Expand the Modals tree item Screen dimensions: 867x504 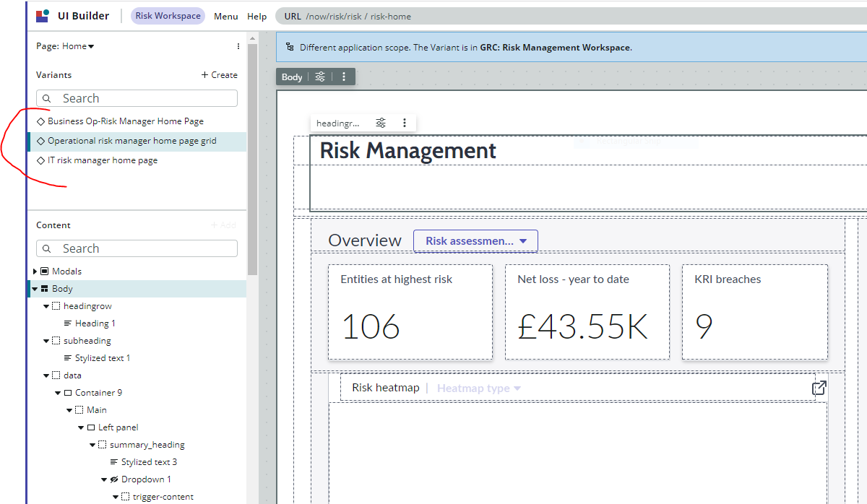pos(35,271)
